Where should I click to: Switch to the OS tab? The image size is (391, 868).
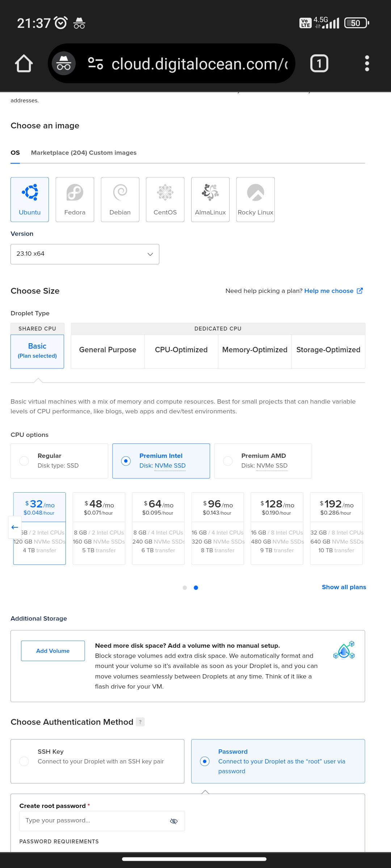click(15, 153)
